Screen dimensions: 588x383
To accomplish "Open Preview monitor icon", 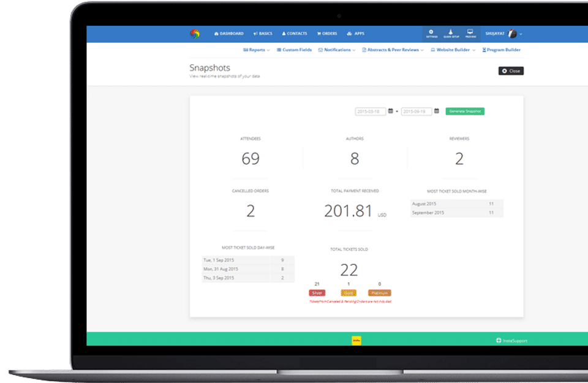I will 470,34.
